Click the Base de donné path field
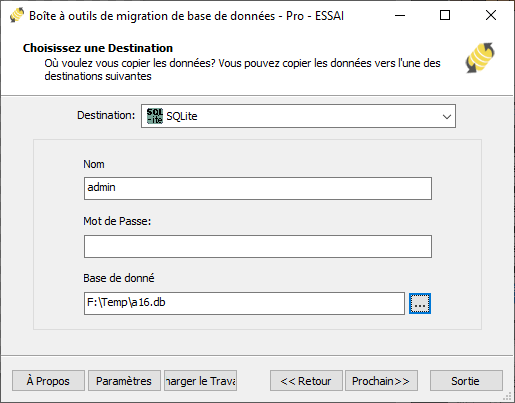 [244, 303]
